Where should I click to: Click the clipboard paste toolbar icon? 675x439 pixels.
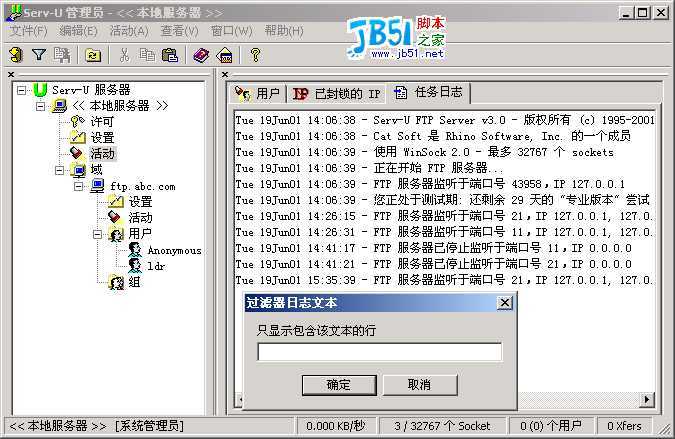(x=170, y=55)
